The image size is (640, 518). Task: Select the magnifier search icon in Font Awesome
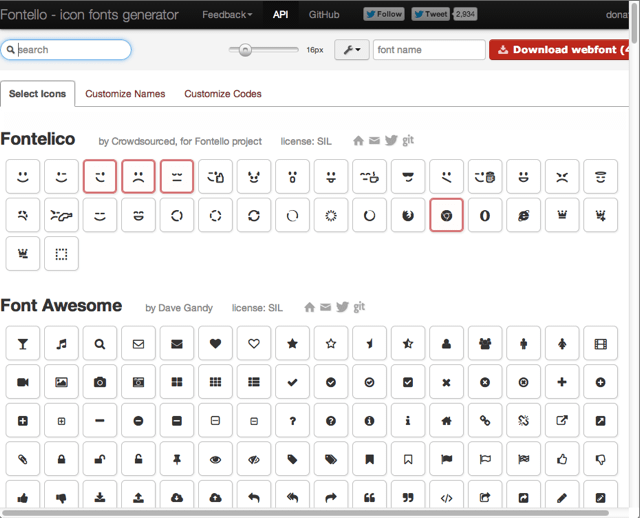(100, 343)
